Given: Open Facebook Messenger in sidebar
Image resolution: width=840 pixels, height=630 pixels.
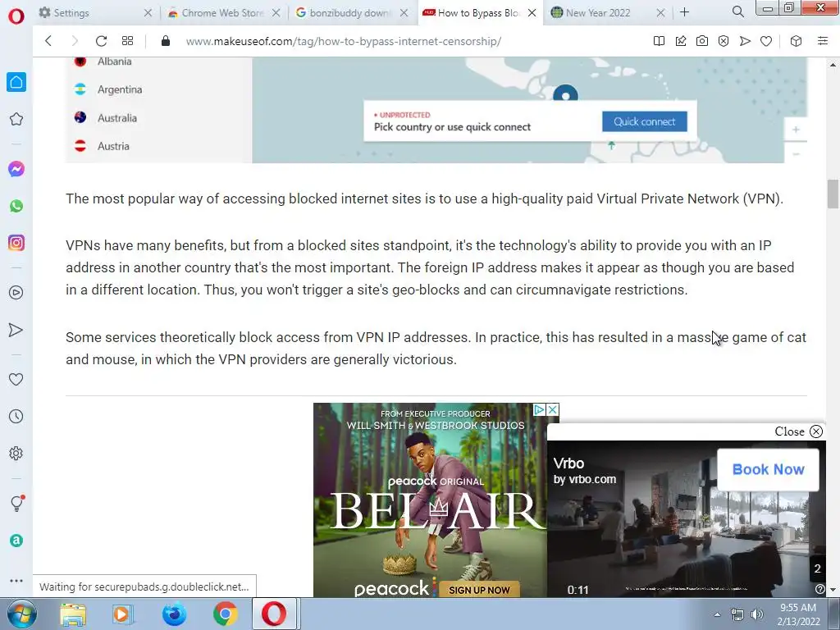Looking at the screenshot, I should (x=16, y=169).
